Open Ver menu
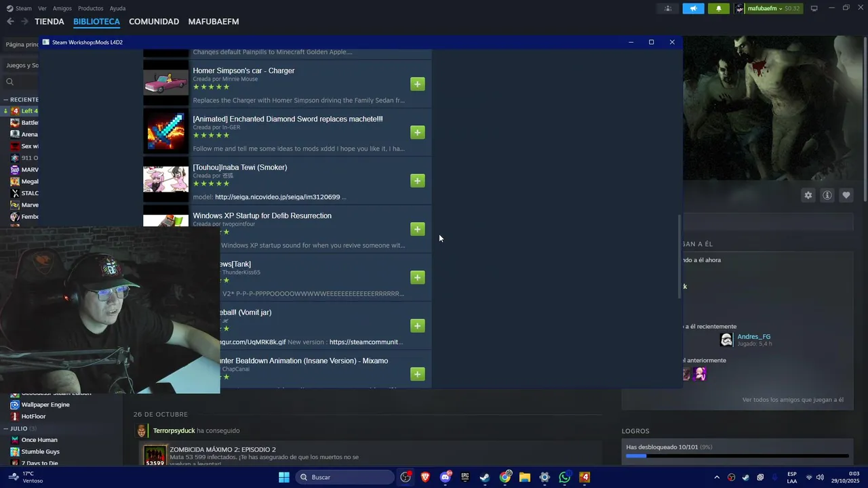 click(42, 8)
